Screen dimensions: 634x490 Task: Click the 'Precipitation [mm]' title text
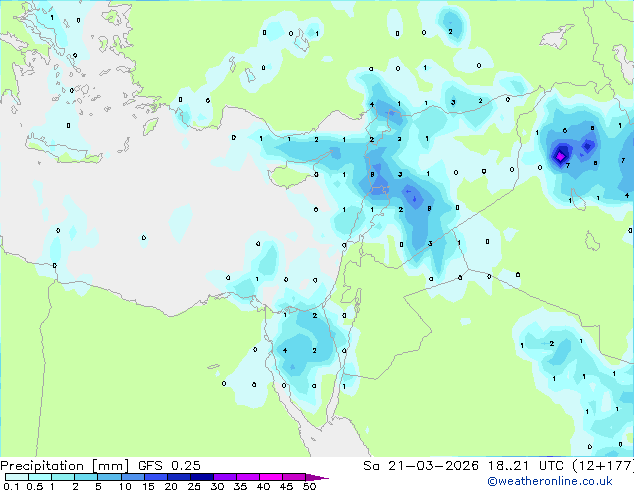tap(65, 466)
